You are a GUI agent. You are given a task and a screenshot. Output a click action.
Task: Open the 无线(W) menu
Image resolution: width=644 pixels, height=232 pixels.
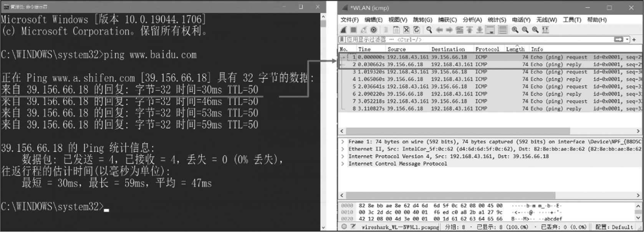546,20
